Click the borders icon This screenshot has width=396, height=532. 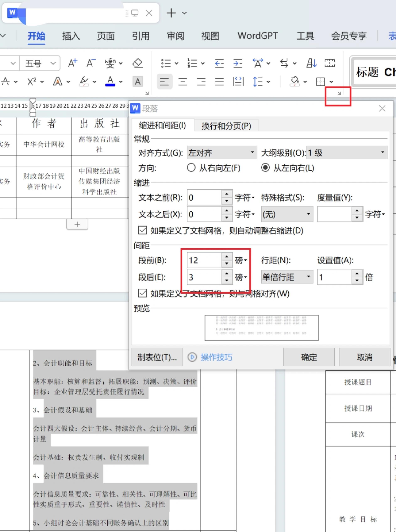point(321,82)
